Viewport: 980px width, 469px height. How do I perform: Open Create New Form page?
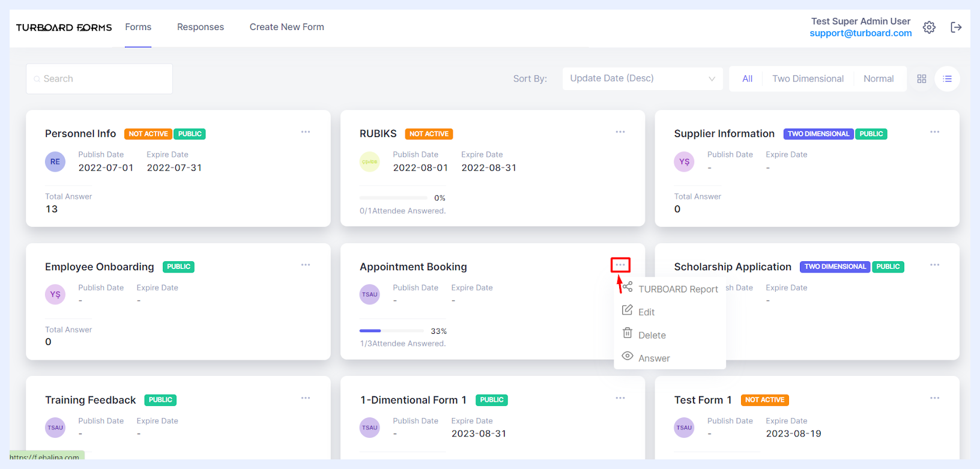(x=287, y=27)
